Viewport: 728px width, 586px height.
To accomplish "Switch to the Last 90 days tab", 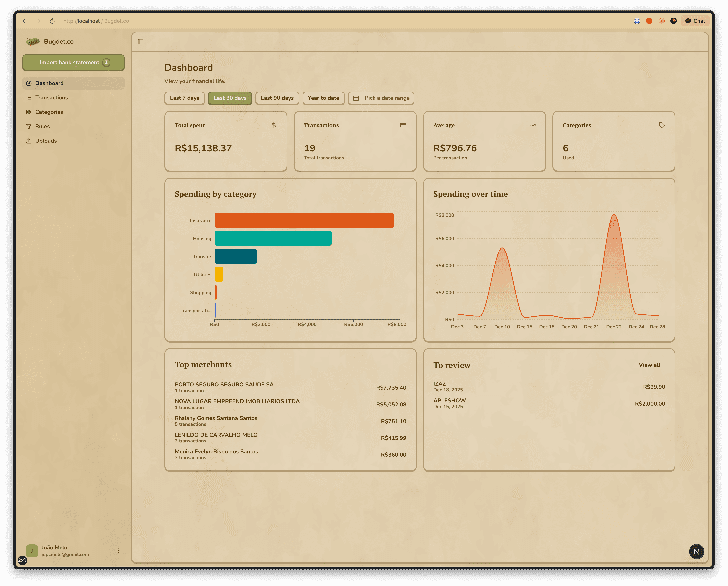I will 277,98.
